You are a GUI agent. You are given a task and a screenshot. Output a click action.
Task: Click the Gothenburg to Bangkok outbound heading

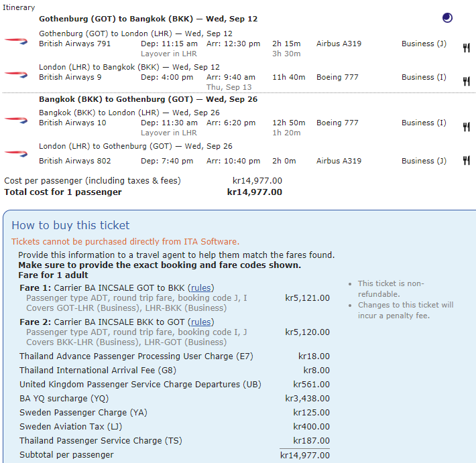pyautogui.click(x=148, y=19)
